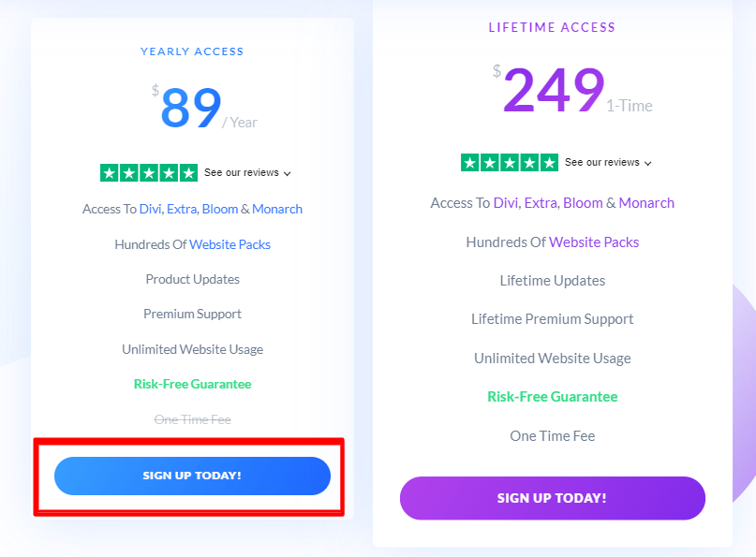Screen dimensions: 756x557
Task: Click the Lifetime Access heading
Action: click(x=552, y=27)
